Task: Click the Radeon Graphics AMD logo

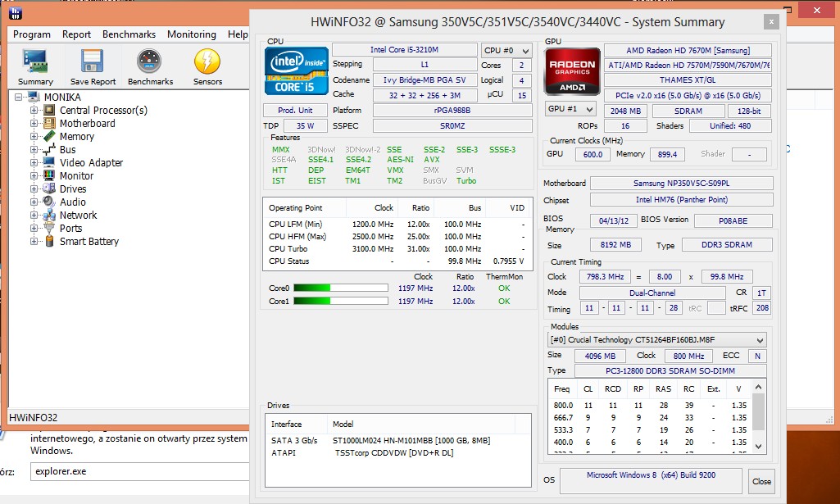Action: point(571,72)
